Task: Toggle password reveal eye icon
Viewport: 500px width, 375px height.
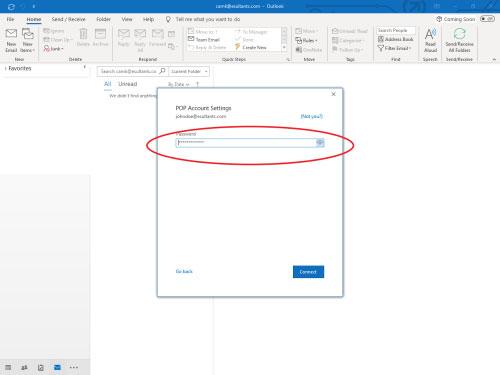Action: click(320, 143)
